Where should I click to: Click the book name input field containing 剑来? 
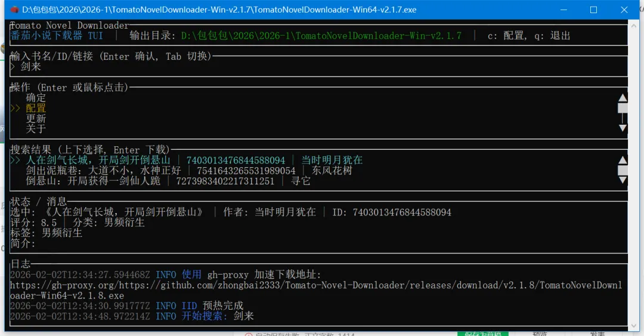(318, 67)
